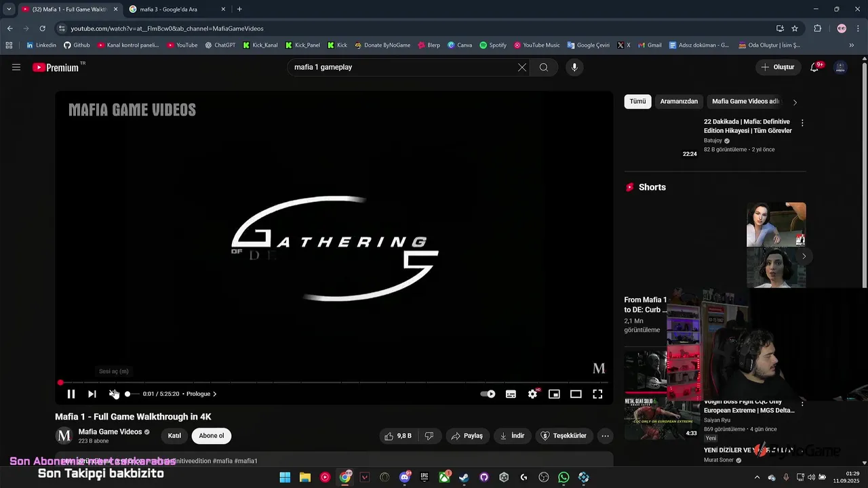
Task: Reload the current page
Action: coord(42,28)
